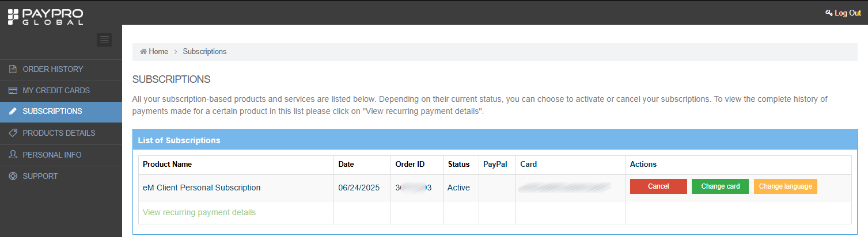Go to My Credit Cards page

[x=56, y=91]
